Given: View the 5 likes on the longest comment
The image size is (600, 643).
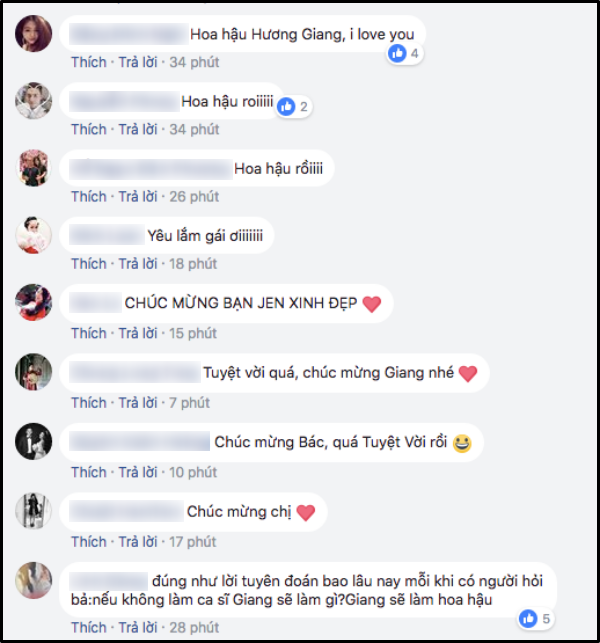Looking at the screenshot, I should (x=535, y=618).
